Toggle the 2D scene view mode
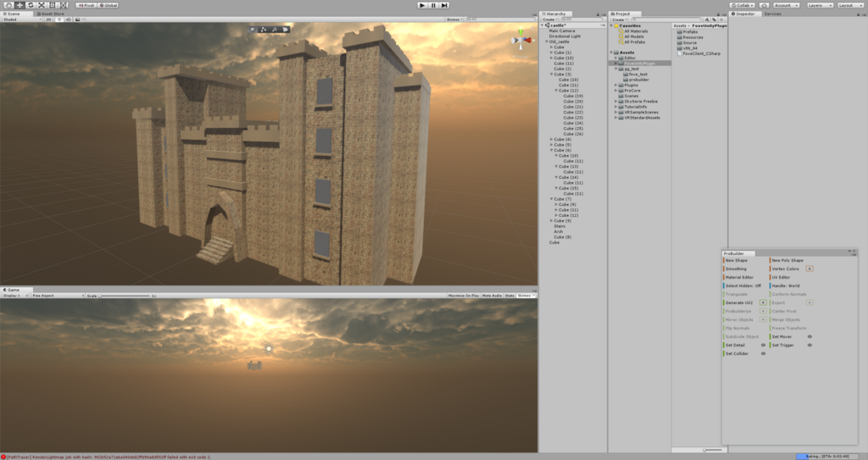The height and width of the screenshot is (460, 868). [48, 19]
